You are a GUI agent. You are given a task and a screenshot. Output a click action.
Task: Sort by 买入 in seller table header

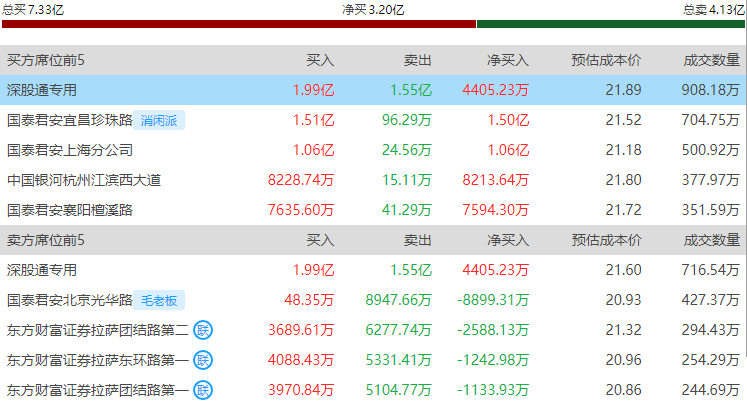tap(320, 240)
